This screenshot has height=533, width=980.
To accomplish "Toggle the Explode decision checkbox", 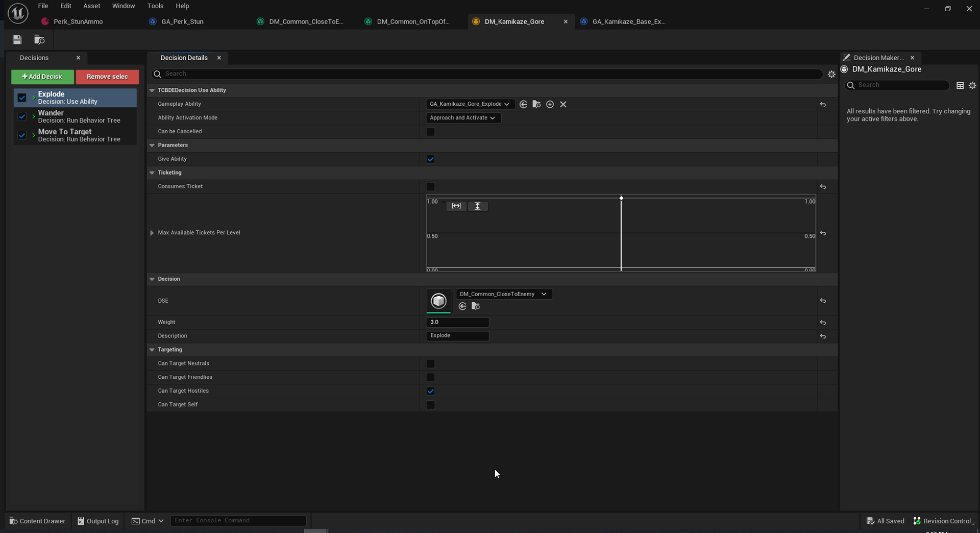I will tap(22, 98).
